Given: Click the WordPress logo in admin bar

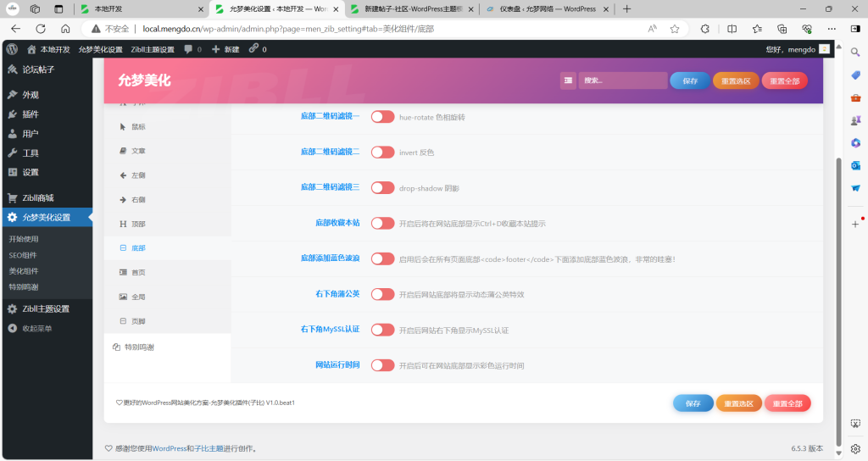Looking at the screenshot, I should [12, 49].
